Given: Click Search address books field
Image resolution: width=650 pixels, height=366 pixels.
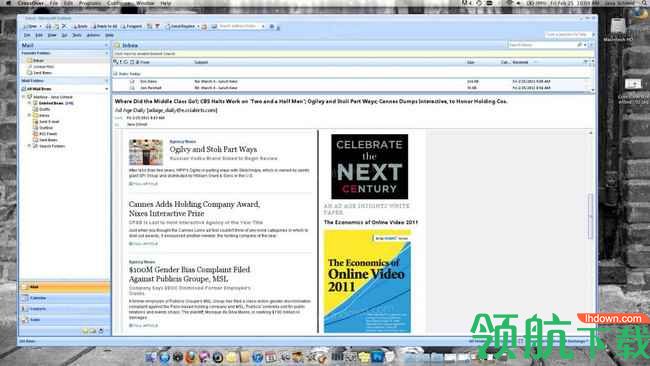Looking at the screenshot, I should [x=239, y=26].
